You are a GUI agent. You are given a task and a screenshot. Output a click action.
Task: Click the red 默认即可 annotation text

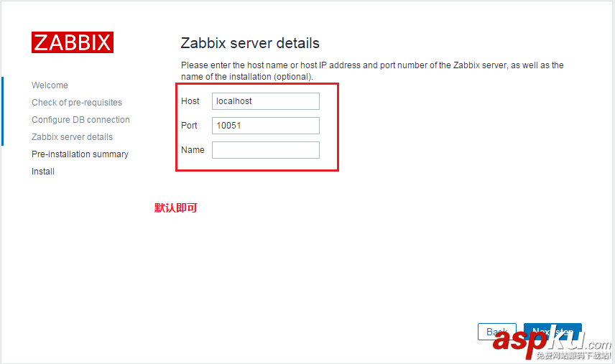coord(175,208)
